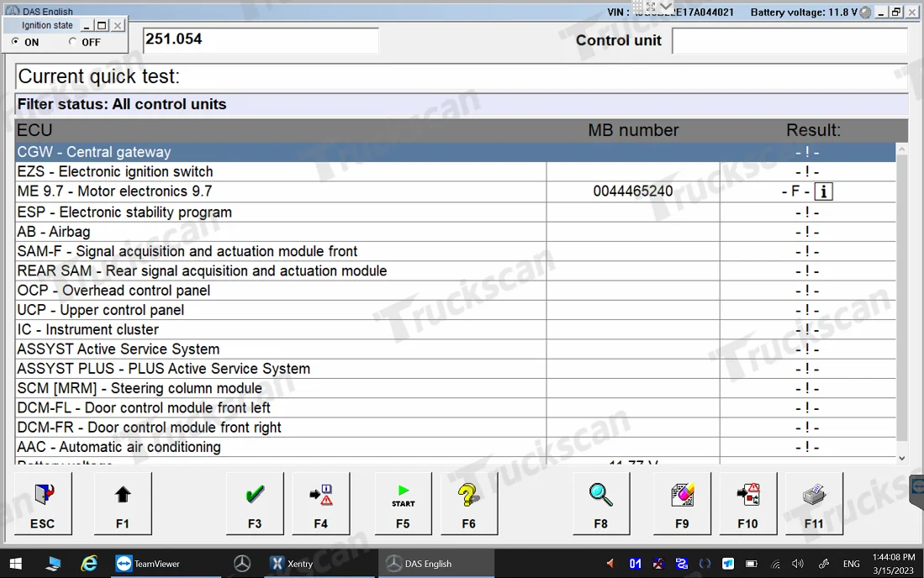Viewport: 924px width, 578px height.
Task: Print with the F11 printer button
Action: point(814,504)
